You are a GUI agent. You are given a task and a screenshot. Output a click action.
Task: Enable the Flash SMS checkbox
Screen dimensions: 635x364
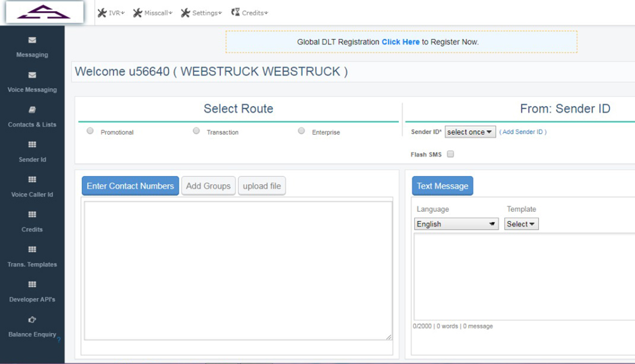[450, 154]
